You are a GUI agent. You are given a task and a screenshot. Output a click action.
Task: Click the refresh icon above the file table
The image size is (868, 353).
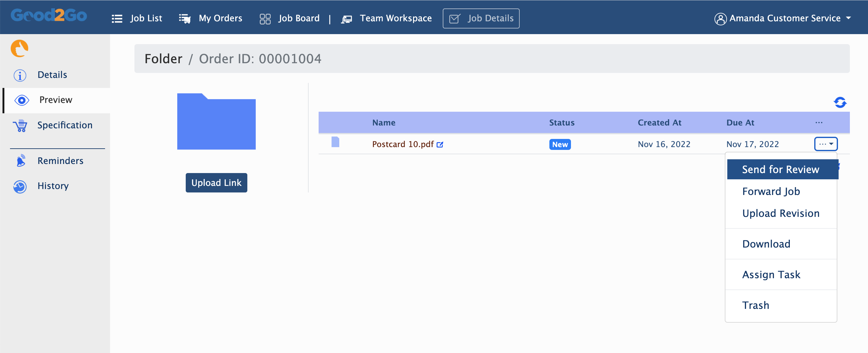tap(840, 102)
